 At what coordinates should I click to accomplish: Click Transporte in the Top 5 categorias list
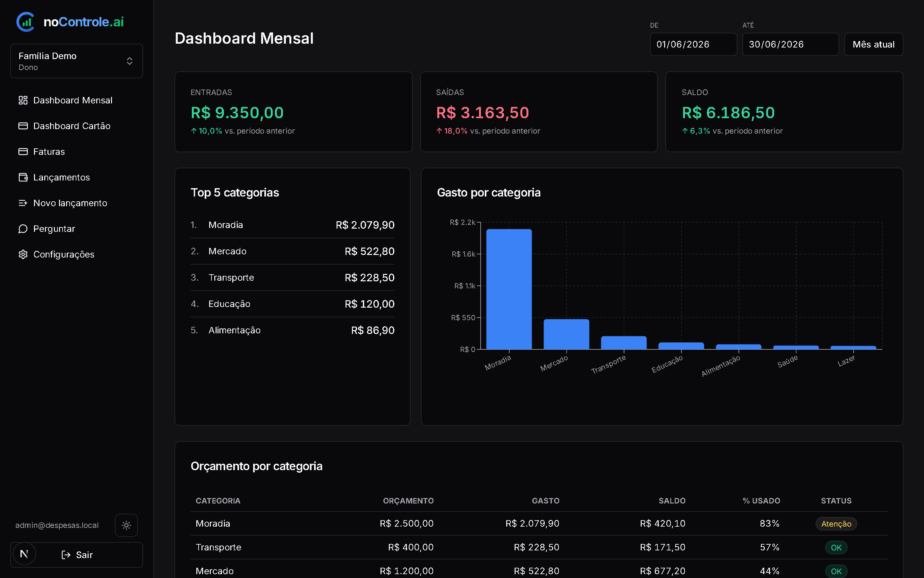click(231, 277)
